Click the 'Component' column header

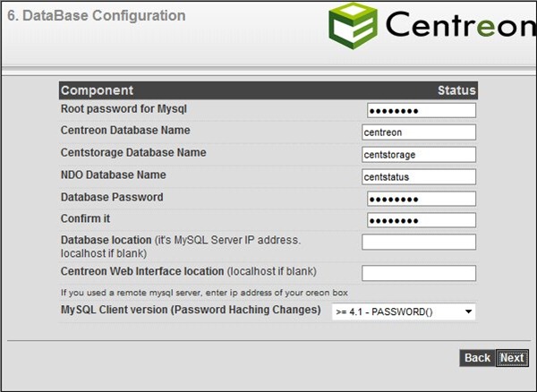click(97, 90)
